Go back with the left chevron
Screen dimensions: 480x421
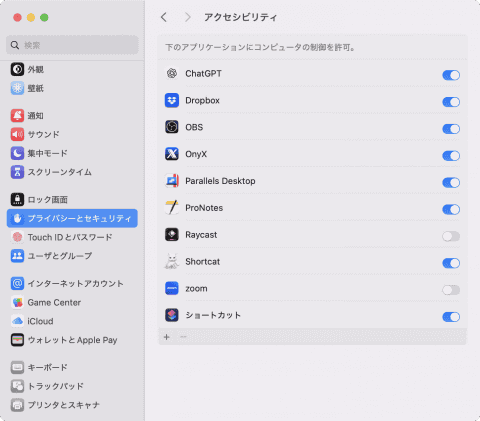pos(164,17)
